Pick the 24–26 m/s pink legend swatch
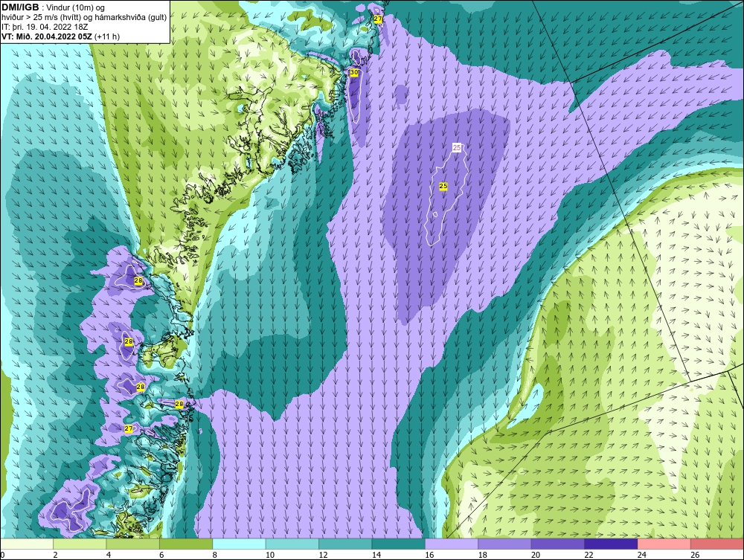 [x=664, y=544]
